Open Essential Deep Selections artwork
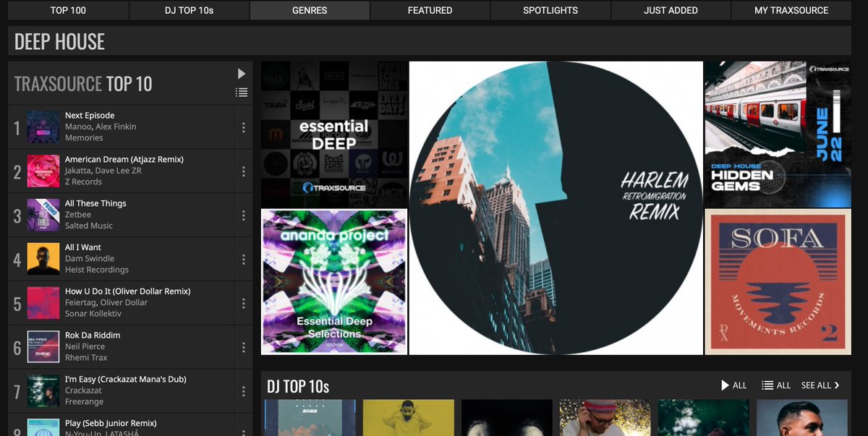 pyautogui.click(x=333, y=281)
